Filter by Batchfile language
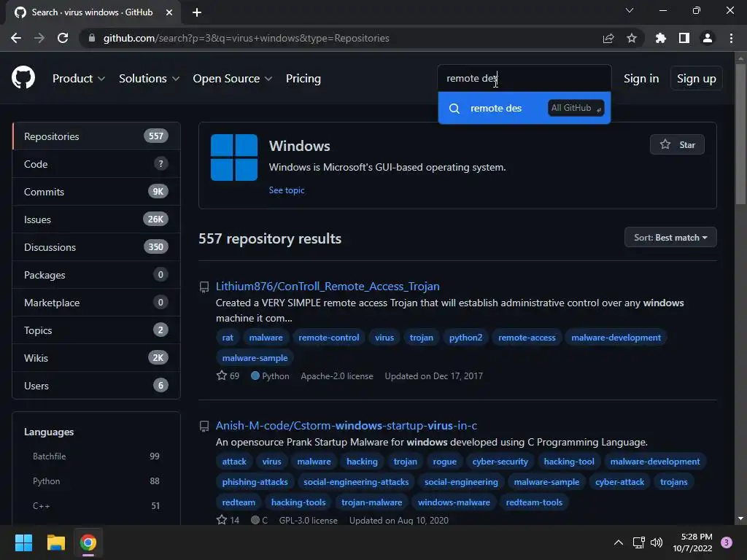Image resolution: width=747 pixels, height=560 pixels. click(x=96, y=456)
